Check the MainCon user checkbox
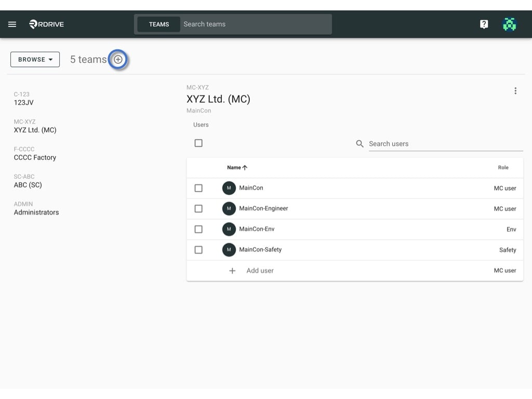Viewport: 532px width, 399px height. tap(198, 188)
